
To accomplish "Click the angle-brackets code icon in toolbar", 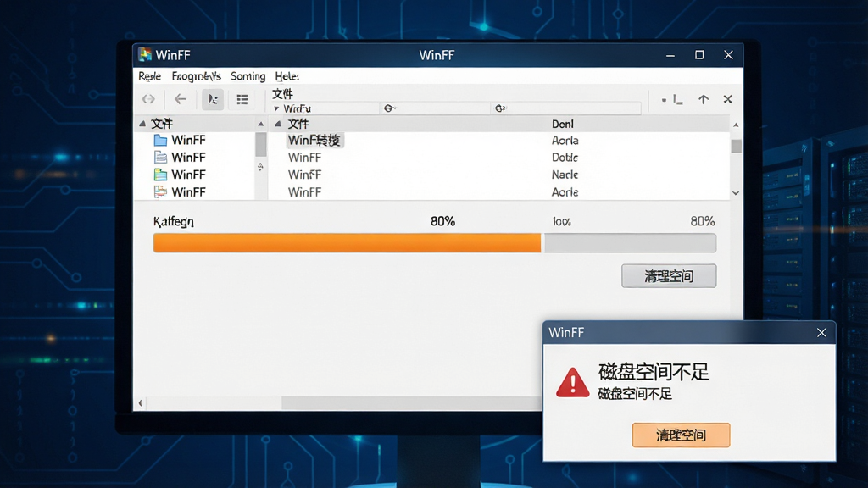I will click(148, 99).
